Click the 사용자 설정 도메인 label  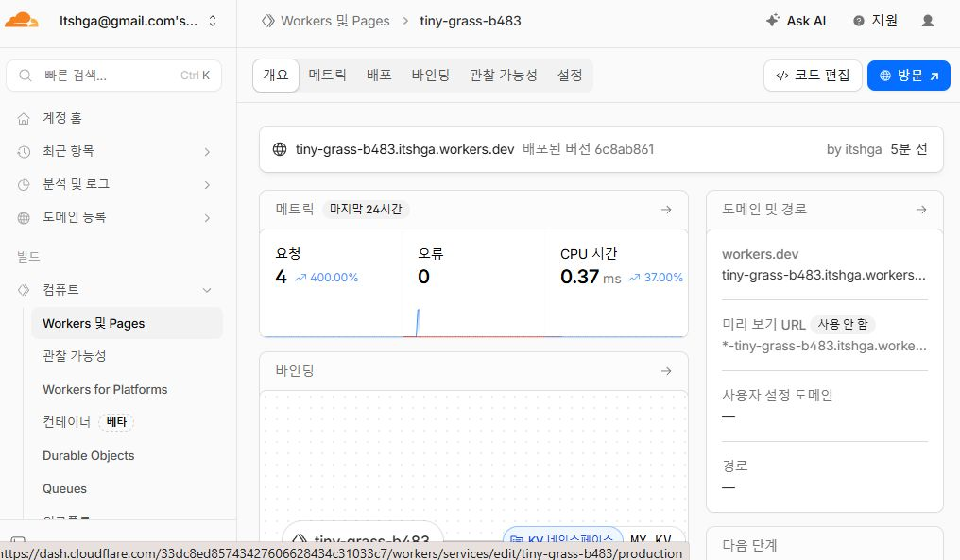coord(777,396)
